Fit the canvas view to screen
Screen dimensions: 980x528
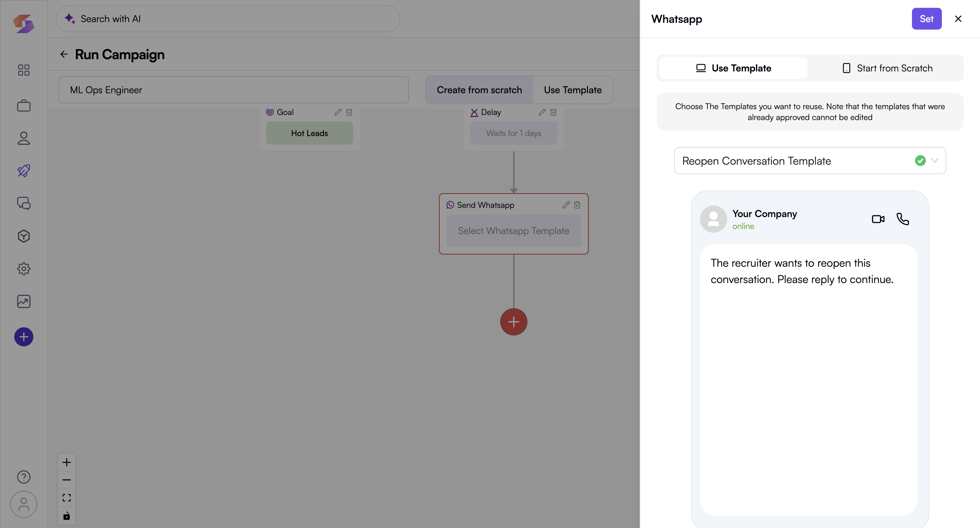click(67, 498)
